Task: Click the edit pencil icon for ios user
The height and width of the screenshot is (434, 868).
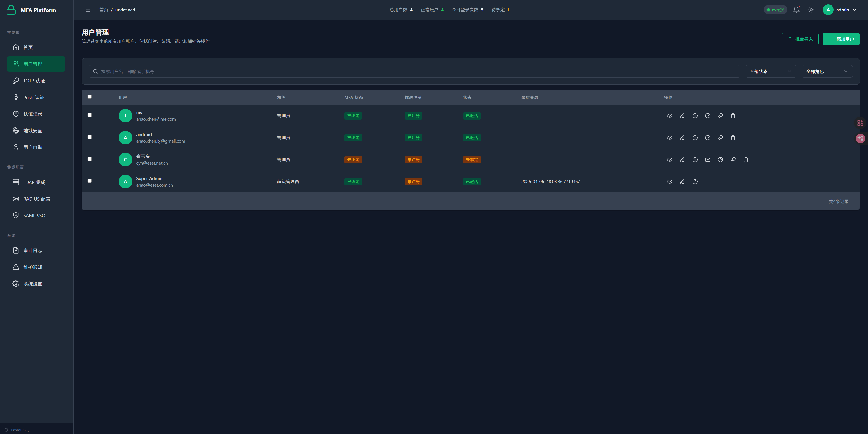Action: 682,116
